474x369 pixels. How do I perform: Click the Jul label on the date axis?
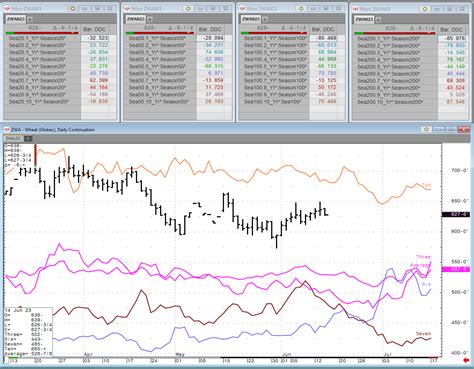[x=387, y=354]
